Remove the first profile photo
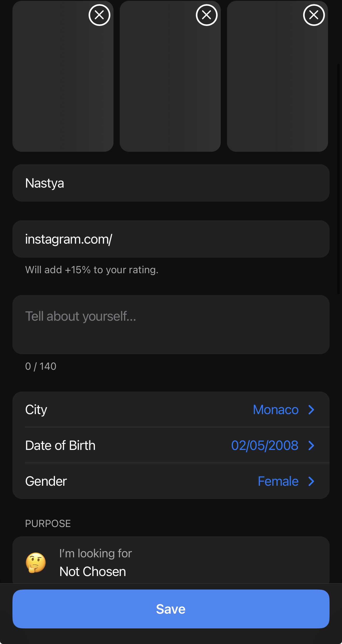342x644 pixels. click(x=99, y=15)
